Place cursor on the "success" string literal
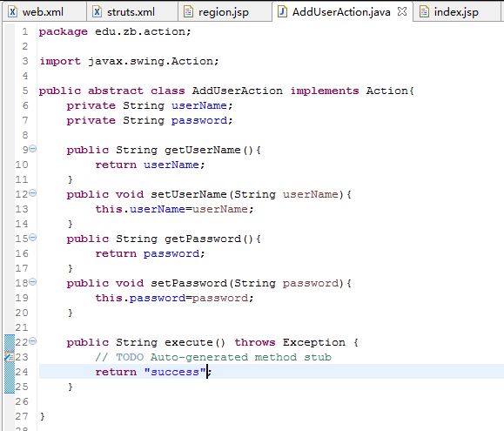The height and width of the screenshot is (431, 504). (x=175, y=372)
